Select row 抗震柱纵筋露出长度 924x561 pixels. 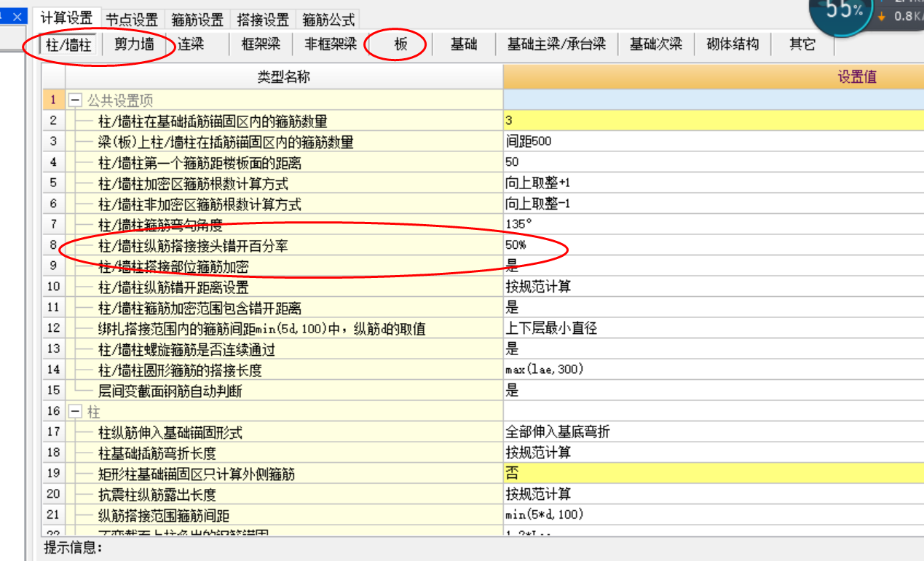pyautogui.click(x=157, y=495)
